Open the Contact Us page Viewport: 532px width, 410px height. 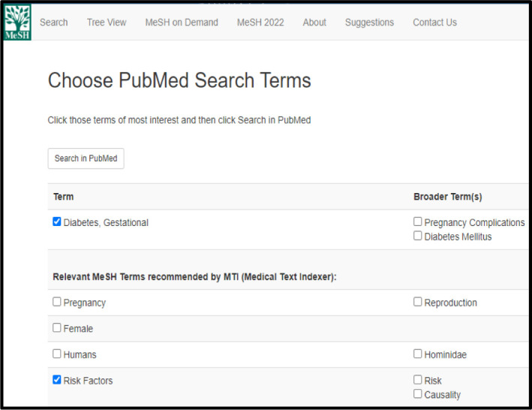(x=434, y=23)
